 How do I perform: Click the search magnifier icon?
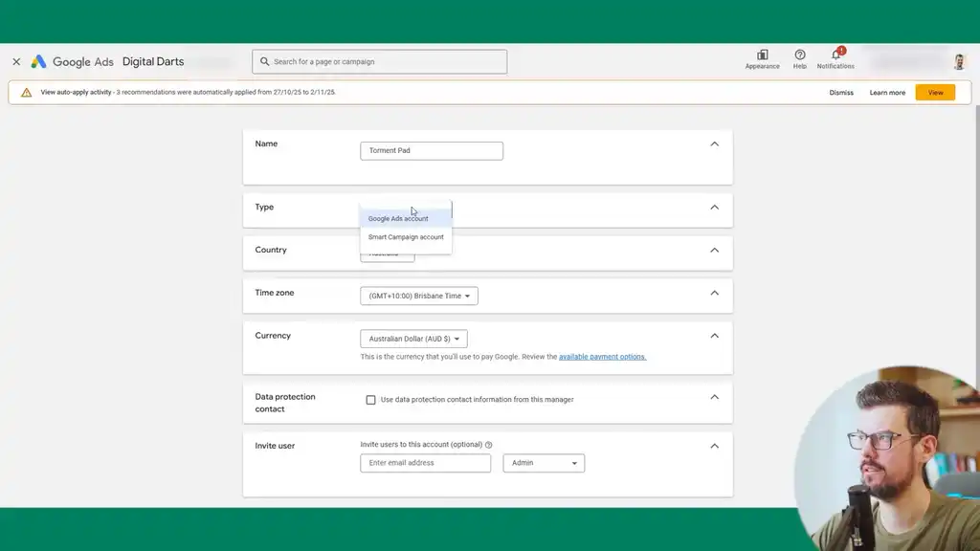(x=264, y=60)
